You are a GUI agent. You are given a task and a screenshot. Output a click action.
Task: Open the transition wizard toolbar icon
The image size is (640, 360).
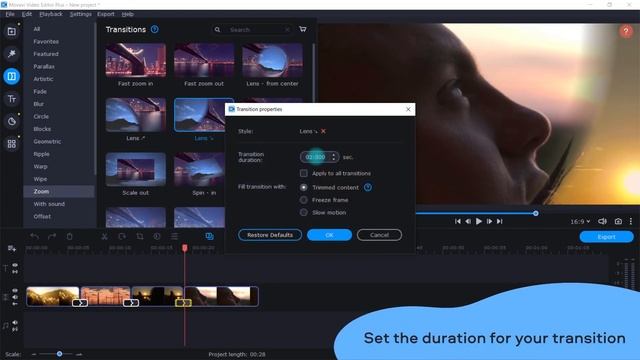click(x=209, y=236)
